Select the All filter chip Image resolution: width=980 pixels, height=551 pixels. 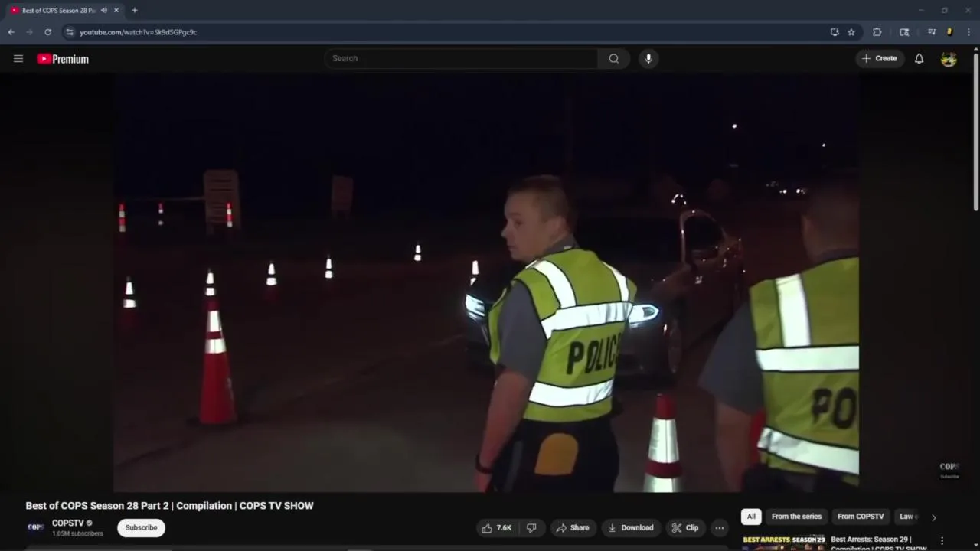click(751, 517)
